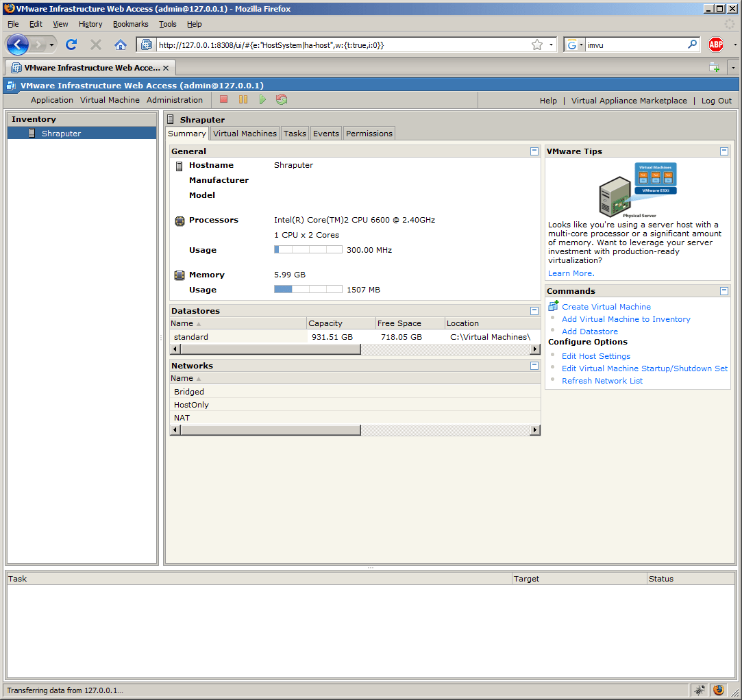This screenshot has height=700, width=742.
Task: Open Virtual Appliance Marketplace link
Action: pos(629,100)
